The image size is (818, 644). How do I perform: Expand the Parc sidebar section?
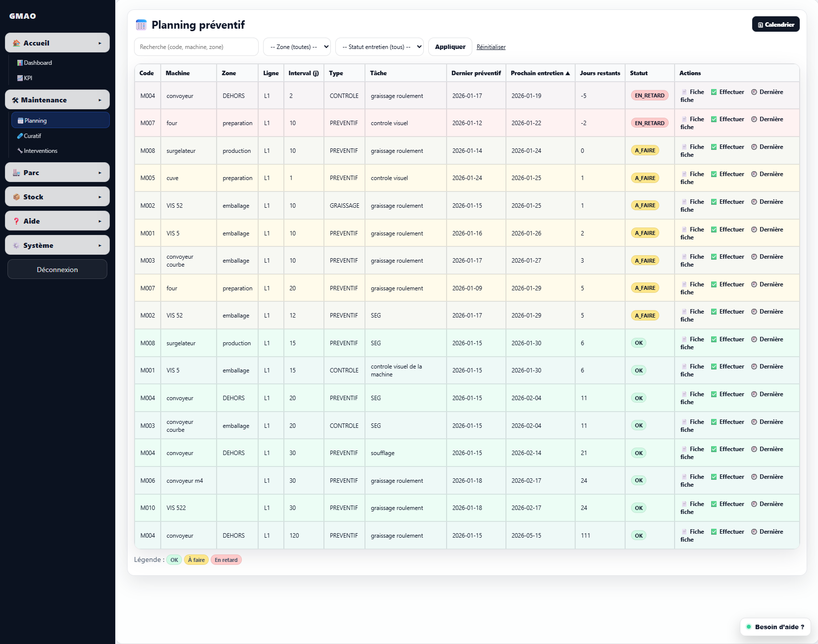pos(57,173)
